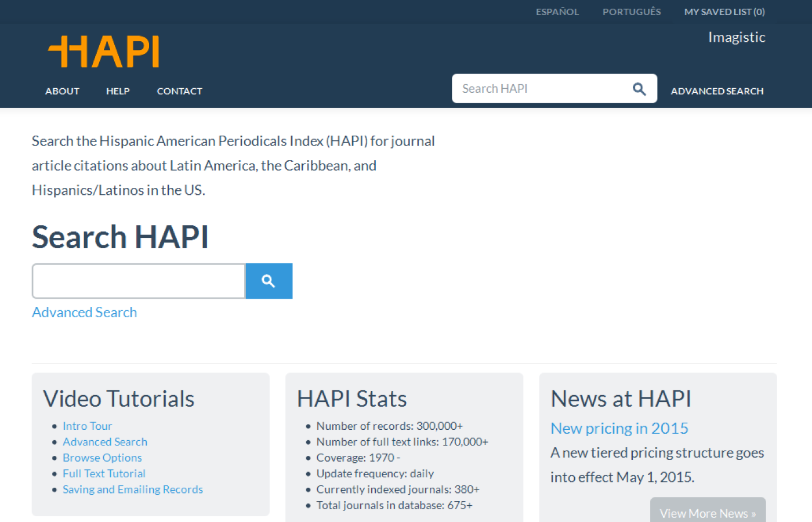The image size is (812, 522).
Task: Click inside the Search HAPI input field
Action: pyautogui.click(x=539, y=88)
